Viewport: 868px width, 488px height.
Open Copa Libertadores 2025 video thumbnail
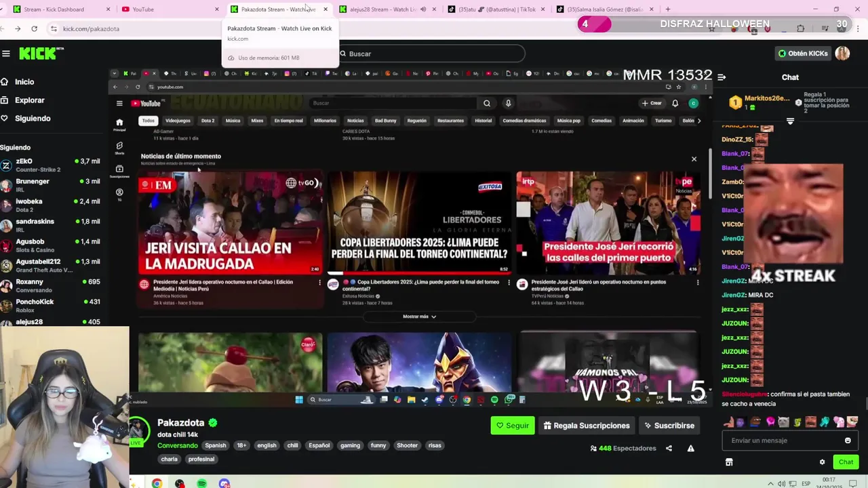tap(419, 223)
